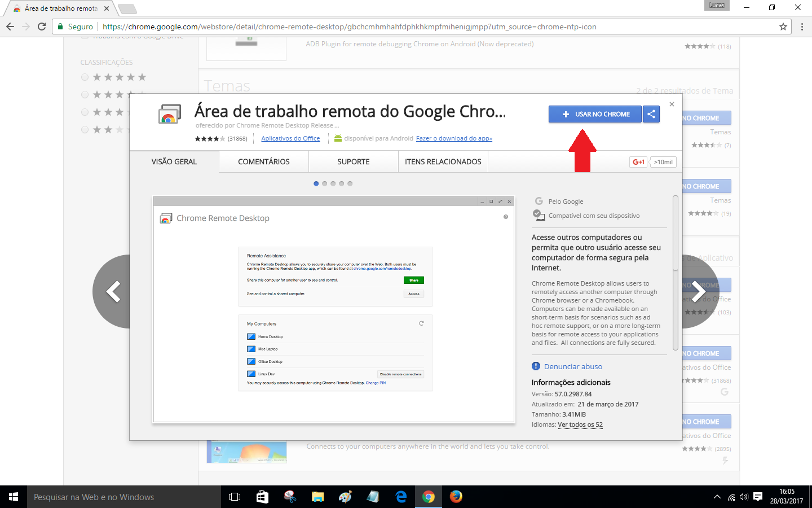The width and height of the screenshot is (812, 508).
Task: Open the Action Center notifications icon
Action: (758, 497)
